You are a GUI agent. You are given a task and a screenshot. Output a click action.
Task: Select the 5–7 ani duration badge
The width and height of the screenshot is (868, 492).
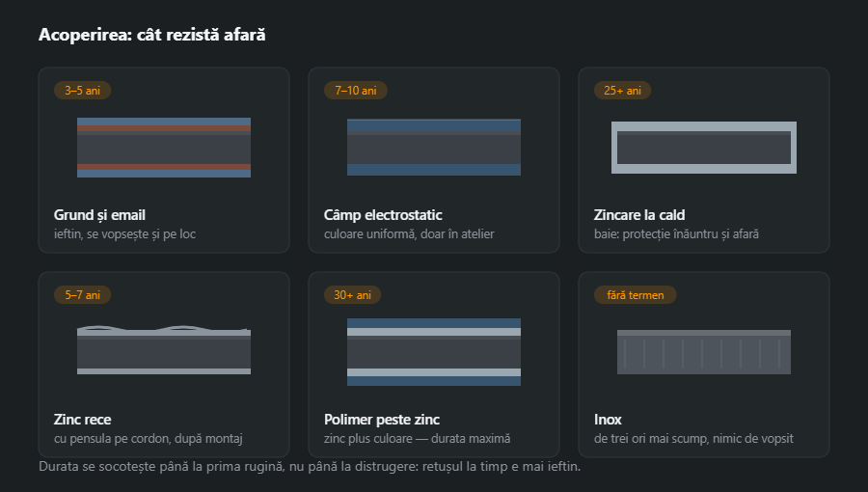(x=83, y=295)
